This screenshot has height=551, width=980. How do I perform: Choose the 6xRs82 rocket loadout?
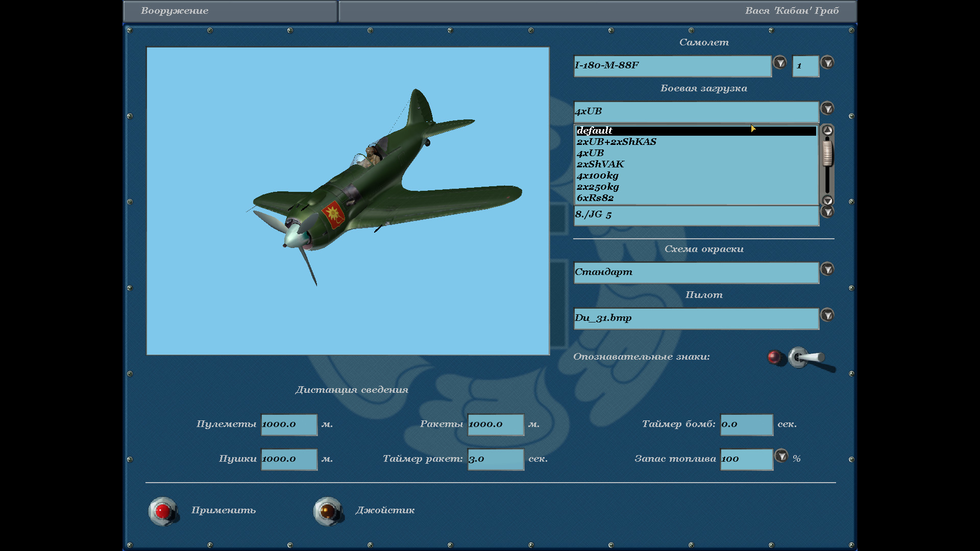tap(595, 198)
